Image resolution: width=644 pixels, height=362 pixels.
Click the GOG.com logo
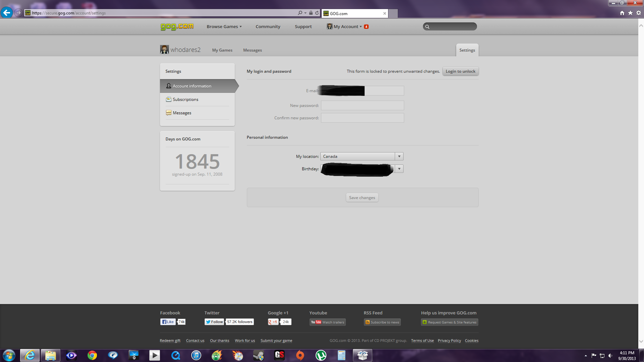pos(177,26)
